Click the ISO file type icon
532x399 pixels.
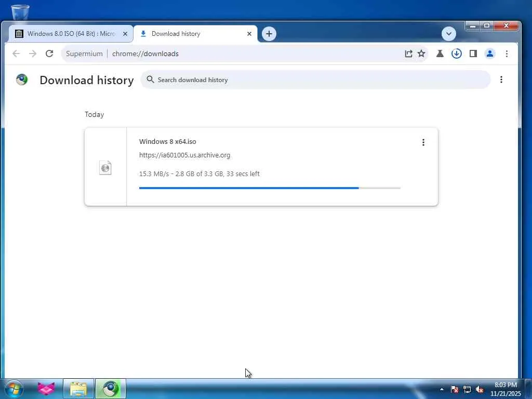click(x=105, y=168)
